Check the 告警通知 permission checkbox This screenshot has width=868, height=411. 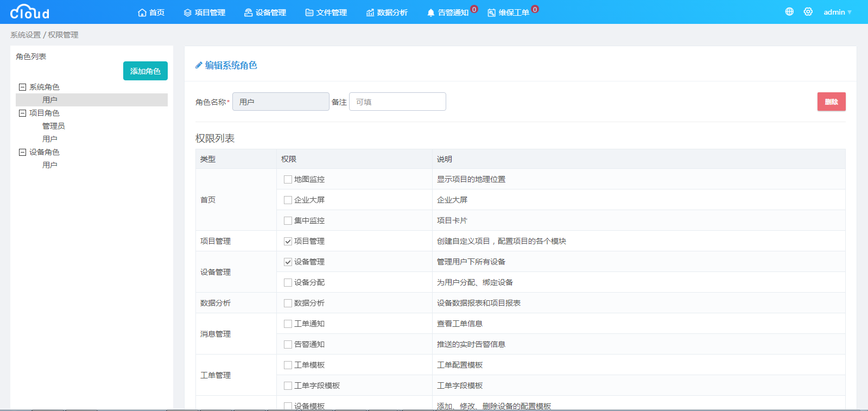pyautogui.click(x=288, y=344)
